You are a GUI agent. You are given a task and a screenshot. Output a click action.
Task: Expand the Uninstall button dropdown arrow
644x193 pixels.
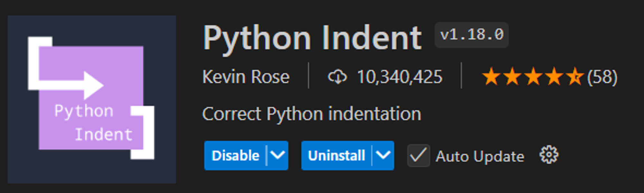(383, 156)
